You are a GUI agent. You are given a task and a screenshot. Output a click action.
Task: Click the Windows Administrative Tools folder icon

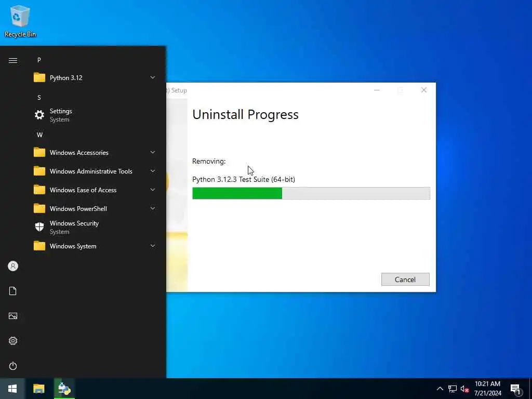[39, 171]
